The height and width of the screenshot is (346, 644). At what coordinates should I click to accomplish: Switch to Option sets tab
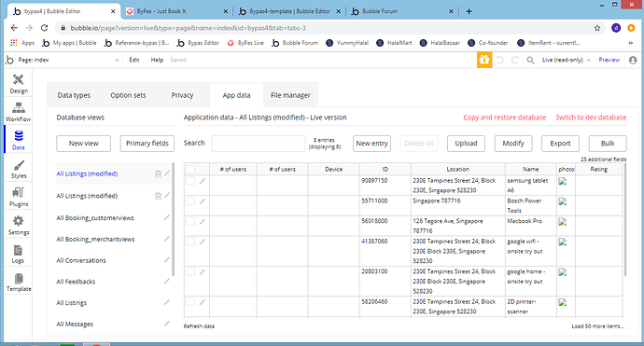pos(128,95)
